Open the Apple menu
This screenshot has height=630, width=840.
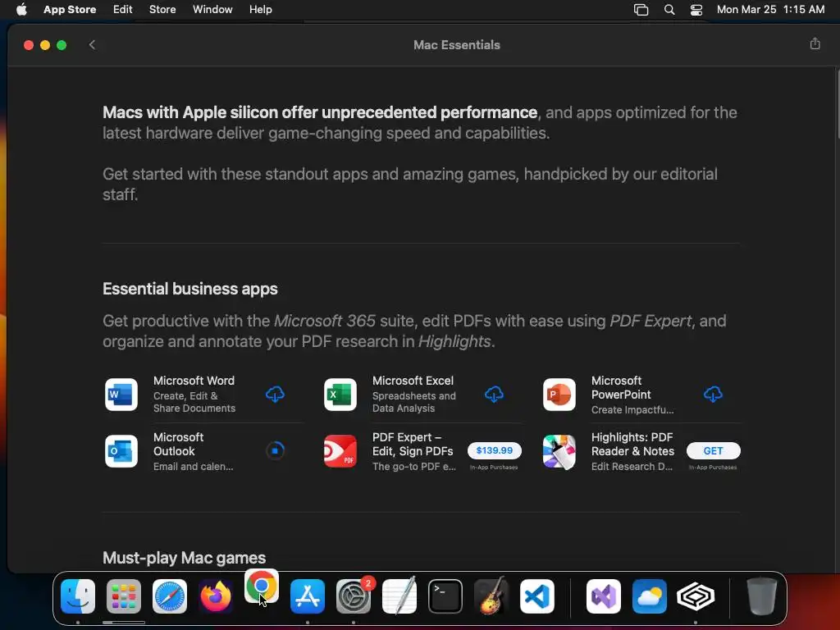[x=21, y=9]
